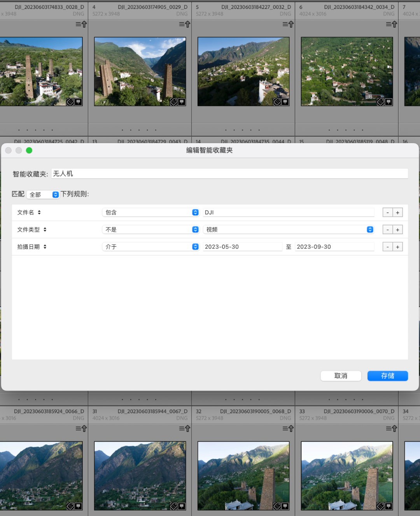This screenshot has width=420, height=516.
Task: Click GPS location badge on photo DJI_0066
Action: click(78, 506)
